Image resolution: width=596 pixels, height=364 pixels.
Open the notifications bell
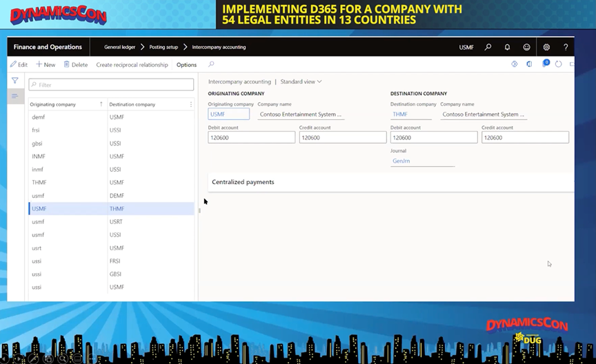click(508, 48)
